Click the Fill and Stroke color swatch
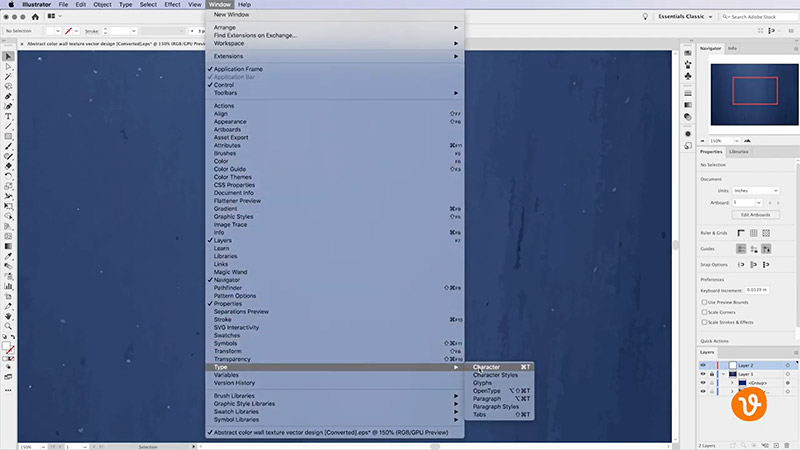Image resolution: width=800 pixels, height=450 pixels. point(8,348)
